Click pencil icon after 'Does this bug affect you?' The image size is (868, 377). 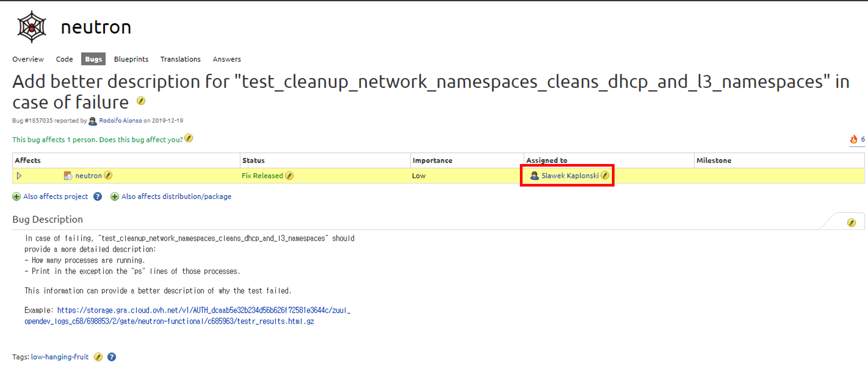pos(189,138)
